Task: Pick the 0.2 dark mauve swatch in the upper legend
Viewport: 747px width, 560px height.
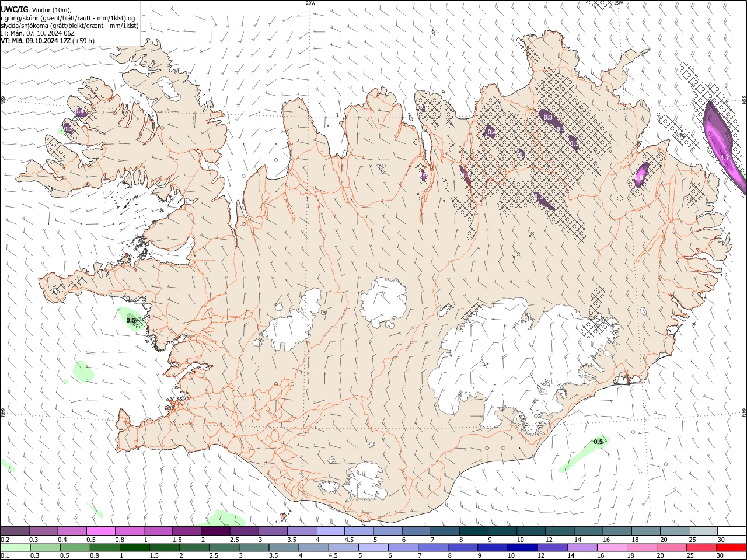Action: pos(15,531)
